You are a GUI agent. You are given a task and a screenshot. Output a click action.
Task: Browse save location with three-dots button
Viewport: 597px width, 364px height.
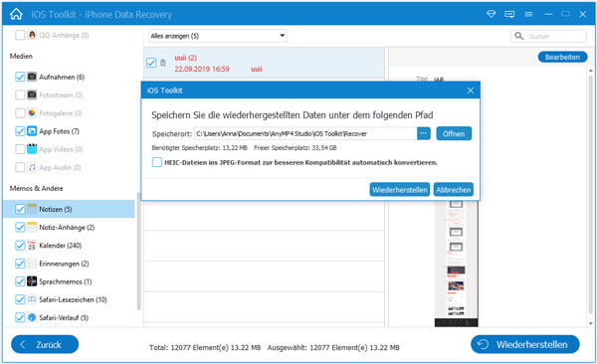point(424,133)
